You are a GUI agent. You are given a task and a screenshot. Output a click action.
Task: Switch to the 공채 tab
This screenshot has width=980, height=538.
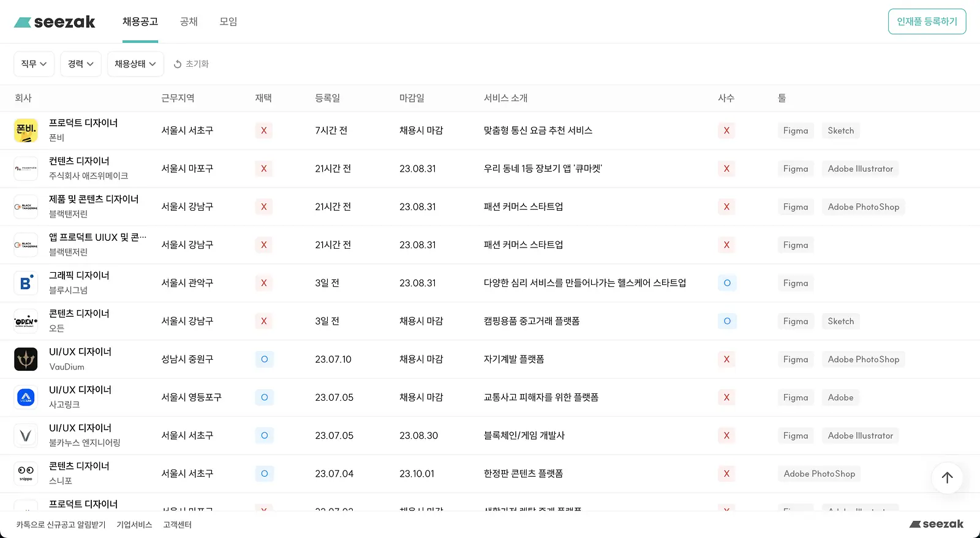pos(189,21)
